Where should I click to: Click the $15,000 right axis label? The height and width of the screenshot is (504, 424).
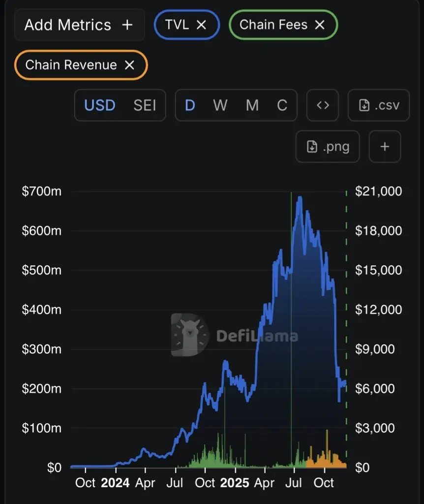(378, 270)
